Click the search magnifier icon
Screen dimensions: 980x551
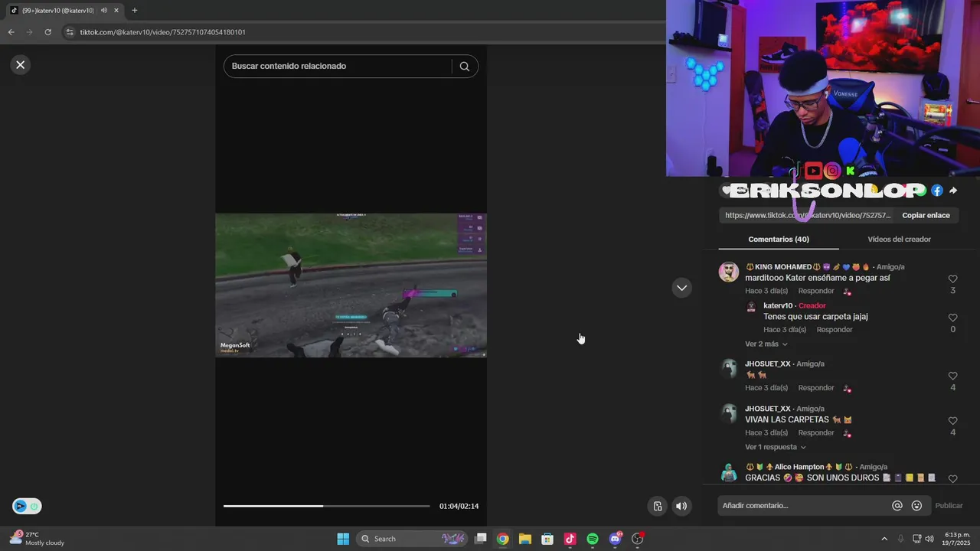coord(464,67)
